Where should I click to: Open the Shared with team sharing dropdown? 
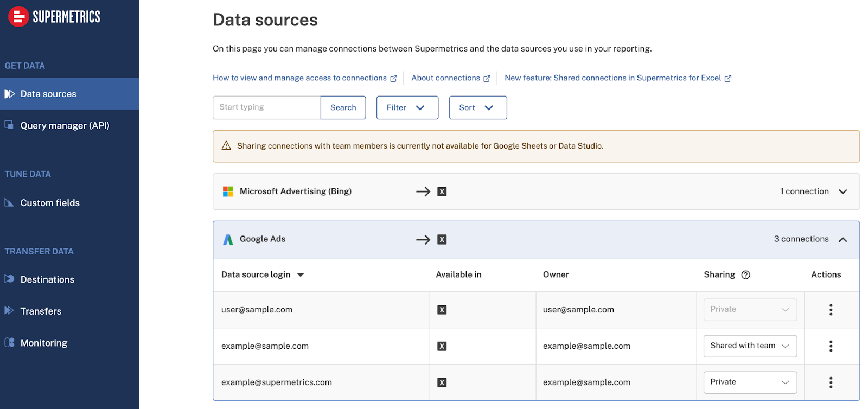click(x=750, y=346)
